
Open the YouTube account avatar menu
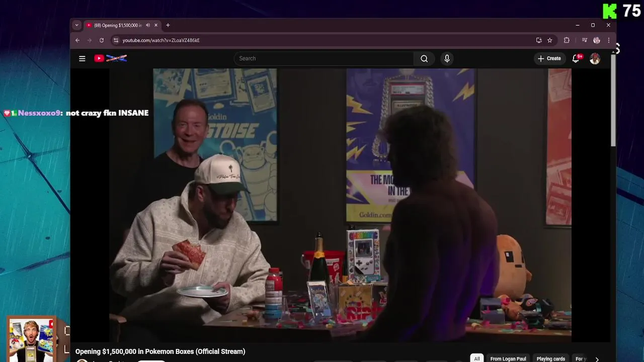595,58
